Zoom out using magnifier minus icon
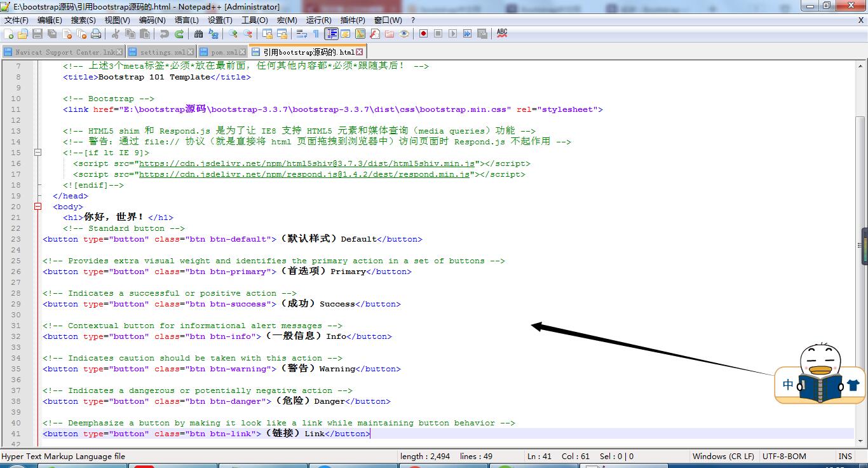Image resolution: width=868 pixels, height=468 pixels. (248, 34)
